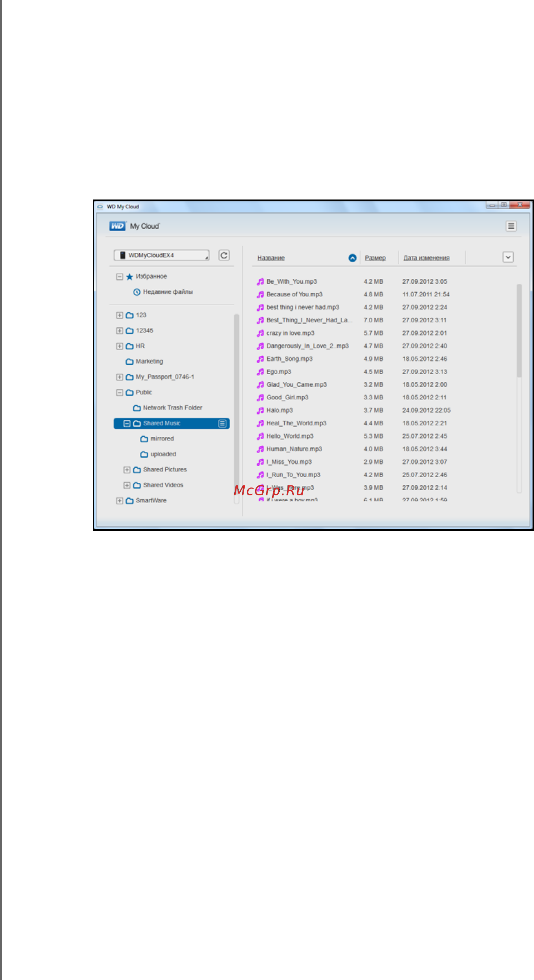The image size is (534, 980).
Task: Click the sort direction arrow beside Название
Action: pos(352,258)
